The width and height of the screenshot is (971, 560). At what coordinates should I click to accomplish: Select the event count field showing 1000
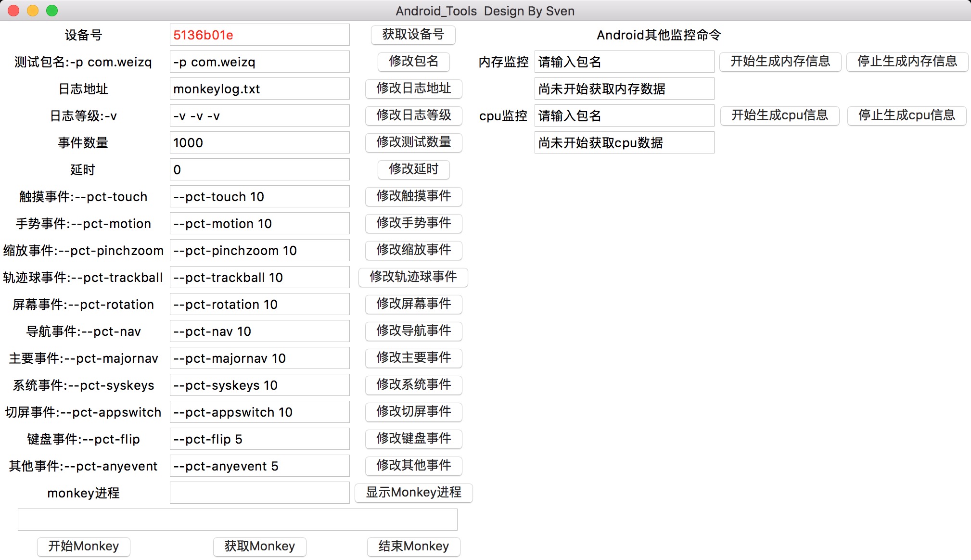(x=259, y=143)
